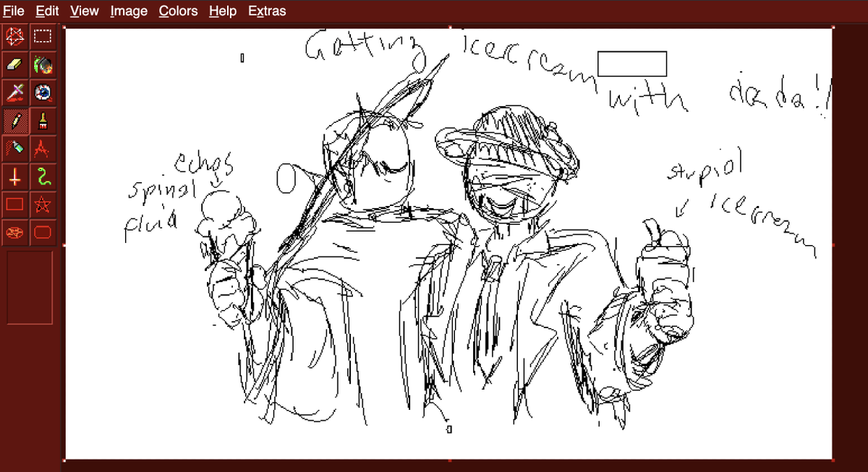Select the Pick Color dagger tool
The height and width of the screenshot is (472, 868).
point(14,93)
